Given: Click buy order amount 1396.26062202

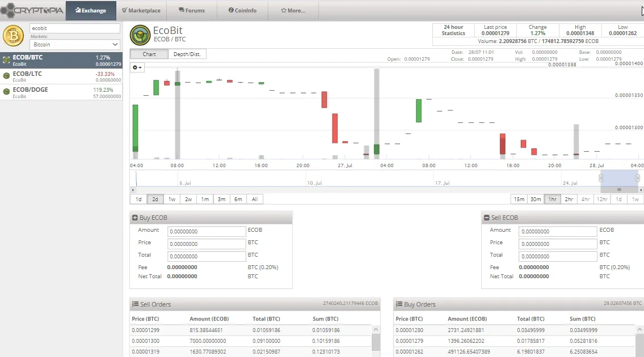Looking at the screenshot, I should click(x=466, y=341).
